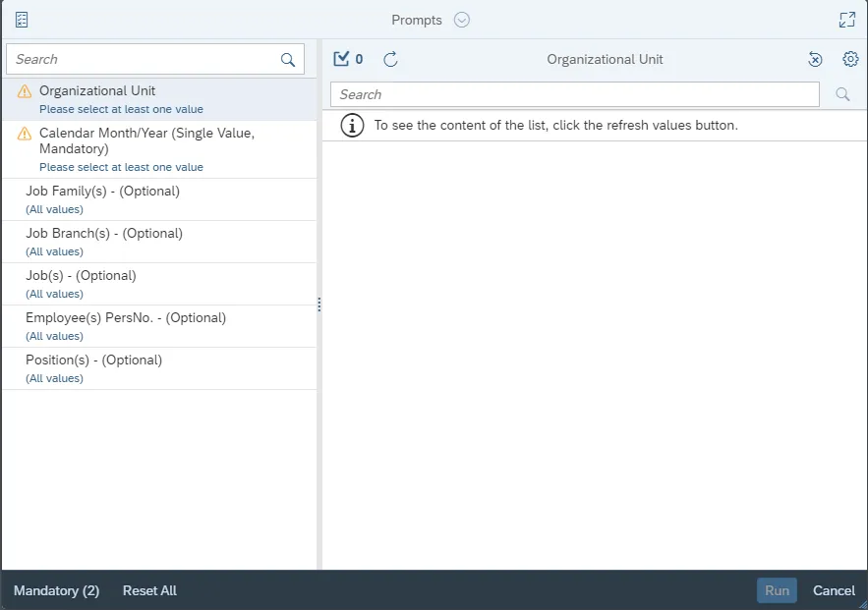The width and height of the screenshot is (868, 610).
Task: Click the Organizational Unit values search field
Action: [574, 94]
